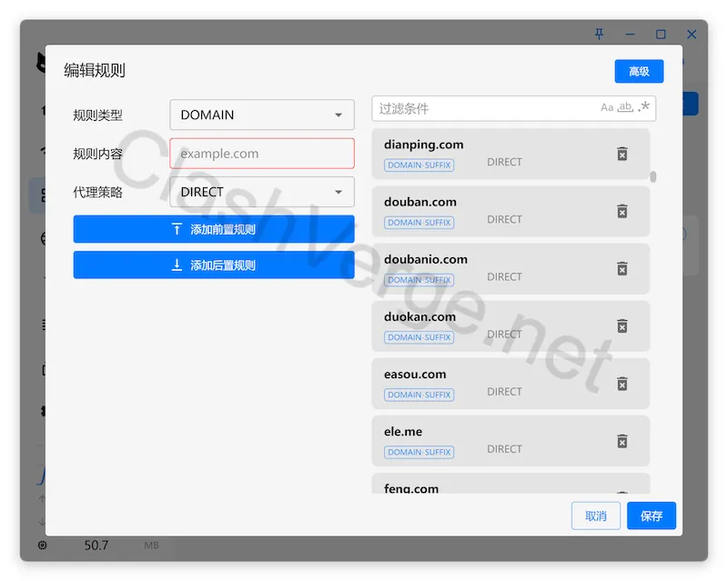Click 添加前置规则 button

(214, 229)
